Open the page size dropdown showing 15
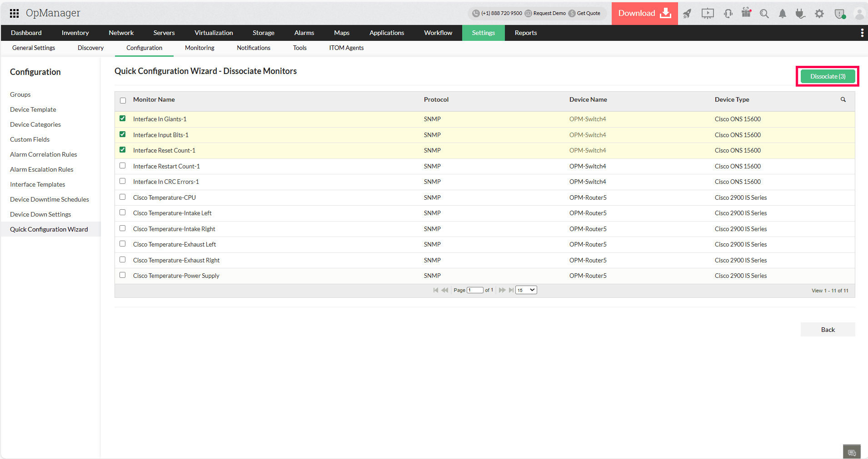868x459 pixels. 525,290
